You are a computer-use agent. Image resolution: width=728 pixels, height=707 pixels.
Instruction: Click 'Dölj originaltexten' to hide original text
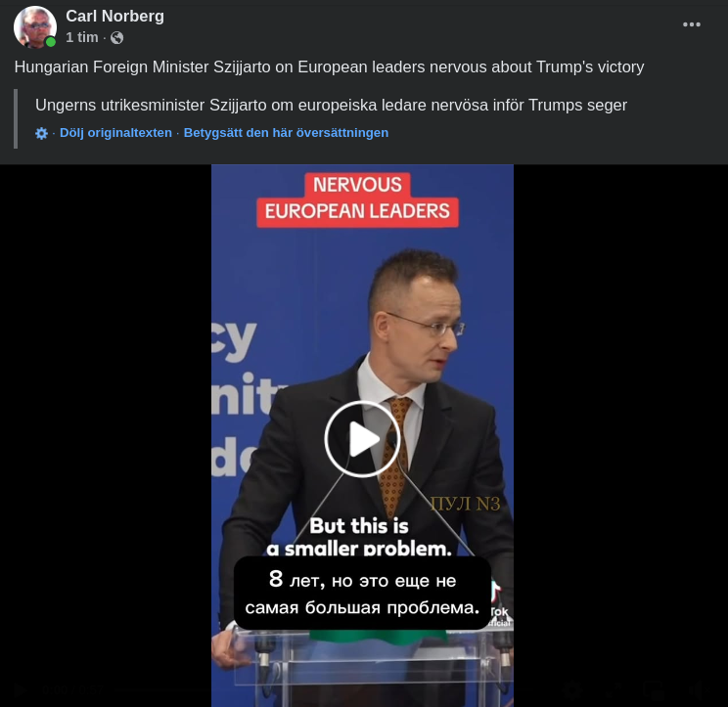pyautogui.click(x=115, y=133)
